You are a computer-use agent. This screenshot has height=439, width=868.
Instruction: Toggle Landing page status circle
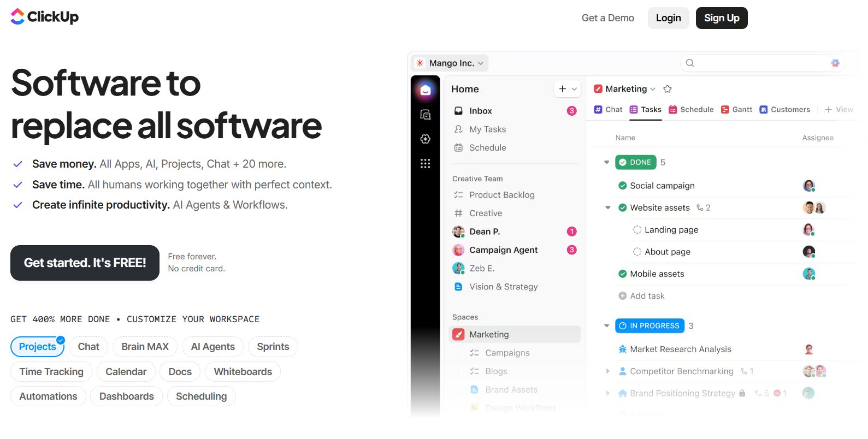click(x=637, y=230)
